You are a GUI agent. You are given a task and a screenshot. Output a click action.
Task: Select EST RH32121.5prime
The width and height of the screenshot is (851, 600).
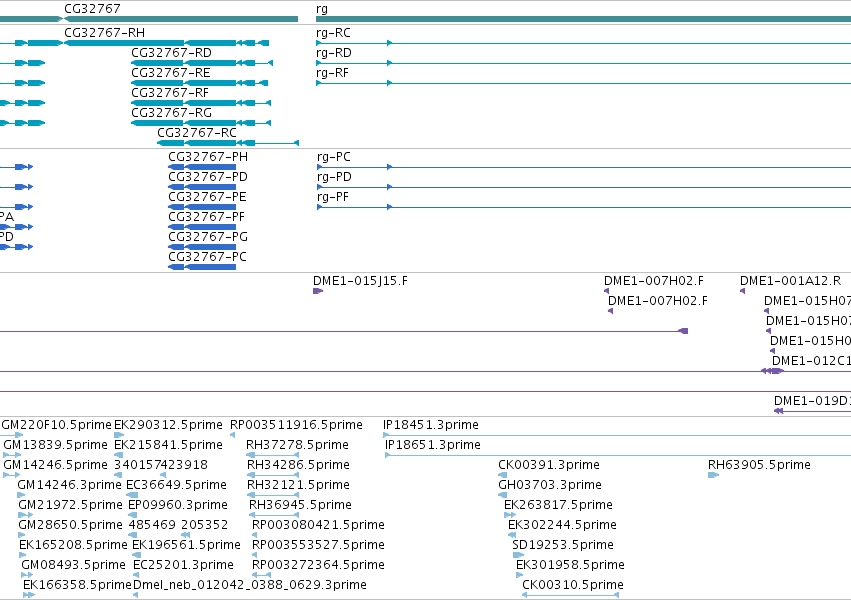[x=299, y=485]
